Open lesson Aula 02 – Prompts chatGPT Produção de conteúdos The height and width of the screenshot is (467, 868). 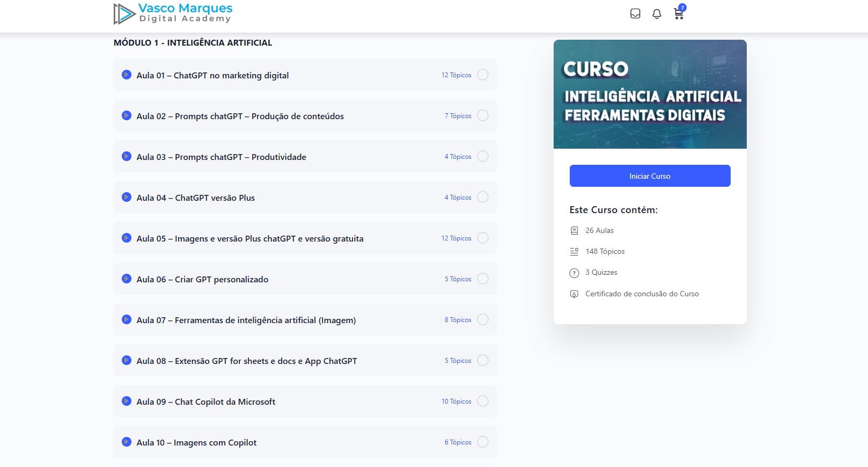pyautogui.click(x=240, y=116)
